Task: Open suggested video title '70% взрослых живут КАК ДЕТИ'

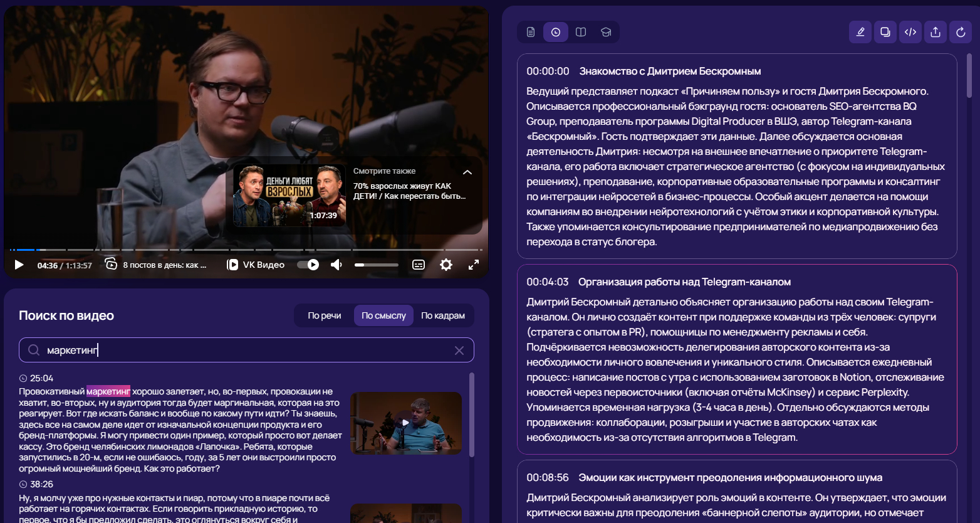Action: pyautogui.click(x=409, y=191)
